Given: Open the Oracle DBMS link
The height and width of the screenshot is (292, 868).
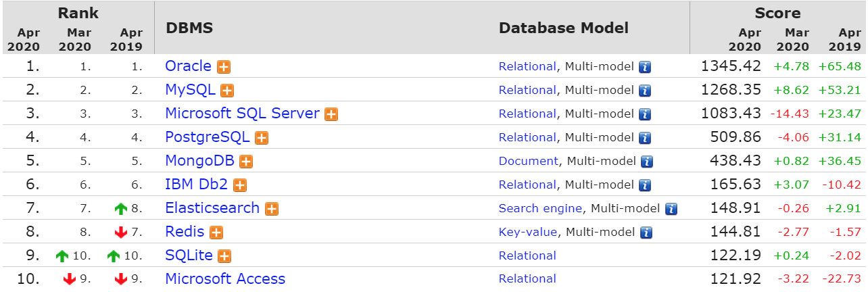Looking at the screenshot, I should click(x=188, y=66).
